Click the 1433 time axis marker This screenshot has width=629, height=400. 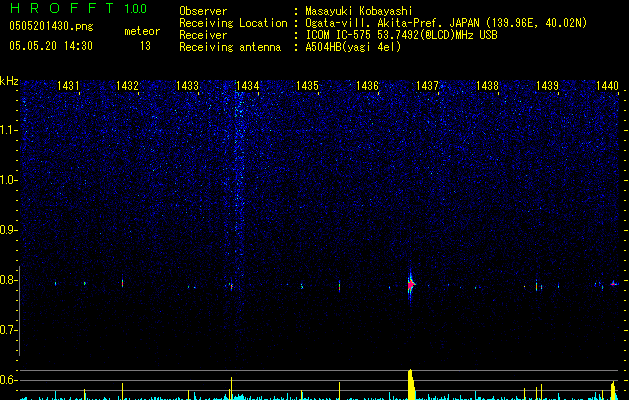coord(187,86)
